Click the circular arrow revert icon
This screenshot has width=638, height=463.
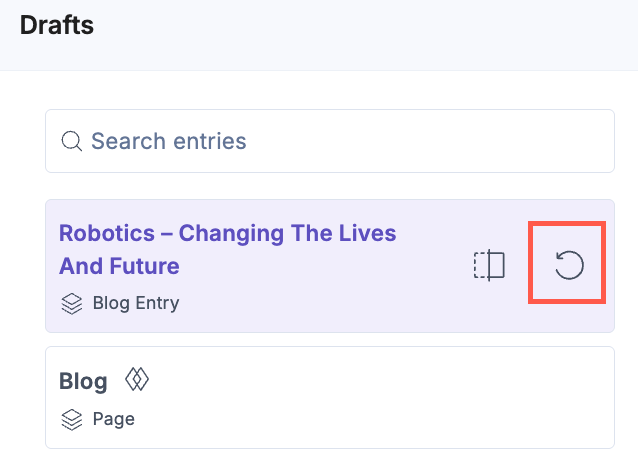(x=569, y=265)
